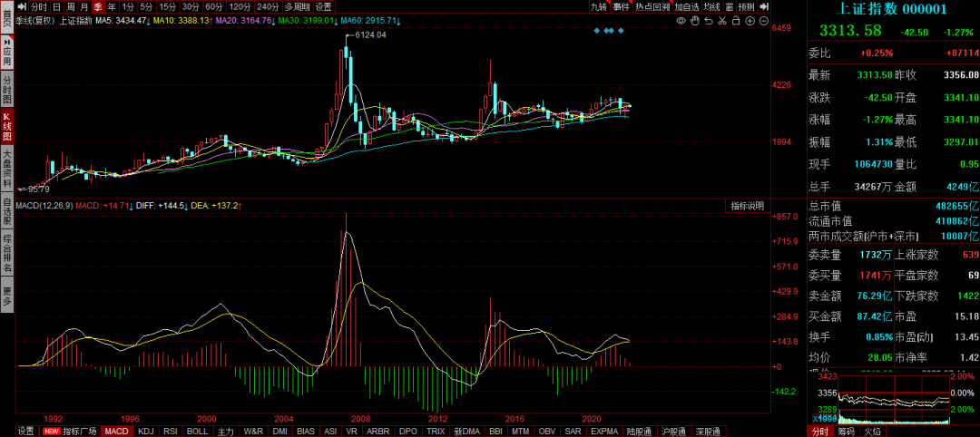This screenshot has width=980, height=437.
Task: Click the undo arrow icon
Action: point(706,20)
